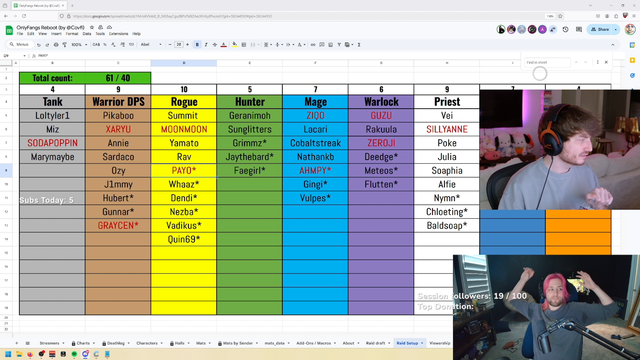Print the spreadsheet via toolbar icon
The width and height of the screenshot is (640, 360).
point(56,44)
